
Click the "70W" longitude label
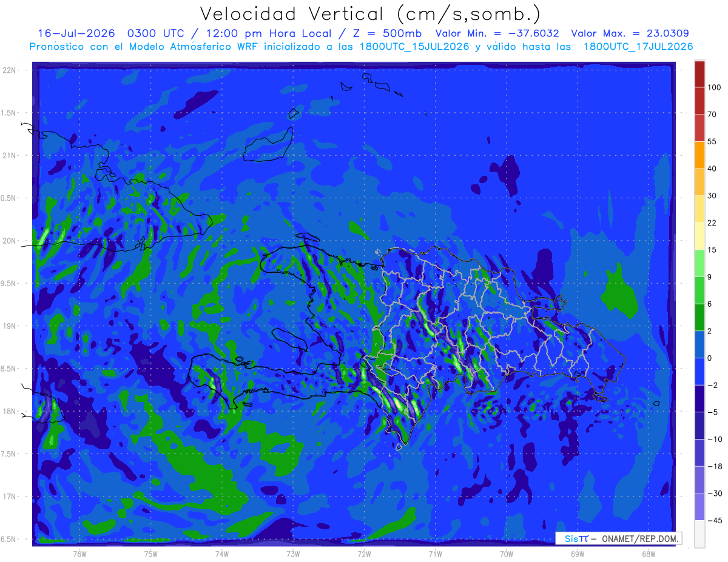507,554
